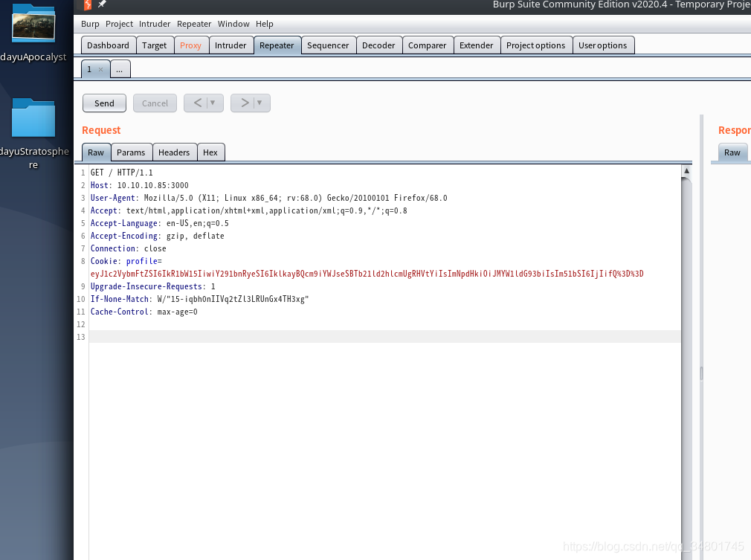Click the Accept: text/html header line
751x560 pixels.
[x=248, y=210]
